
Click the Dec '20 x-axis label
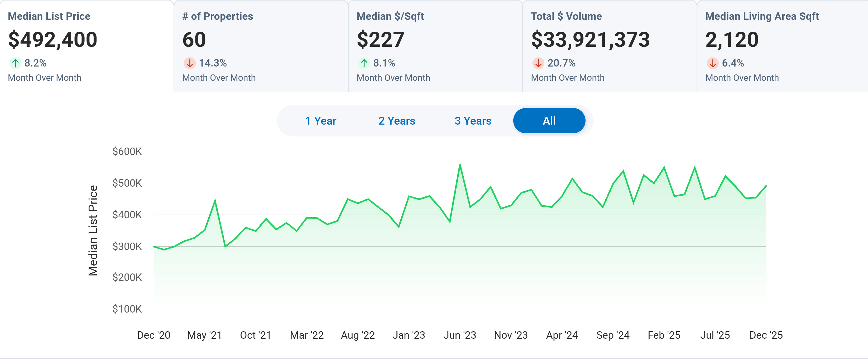[x=154, y=335]
